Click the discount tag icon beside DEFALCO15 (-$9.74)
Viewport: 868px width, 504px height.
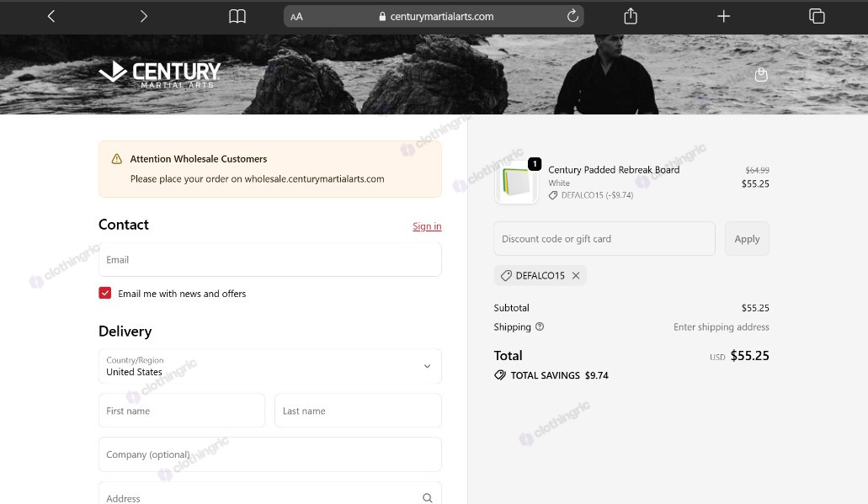[x=553, y=195]
